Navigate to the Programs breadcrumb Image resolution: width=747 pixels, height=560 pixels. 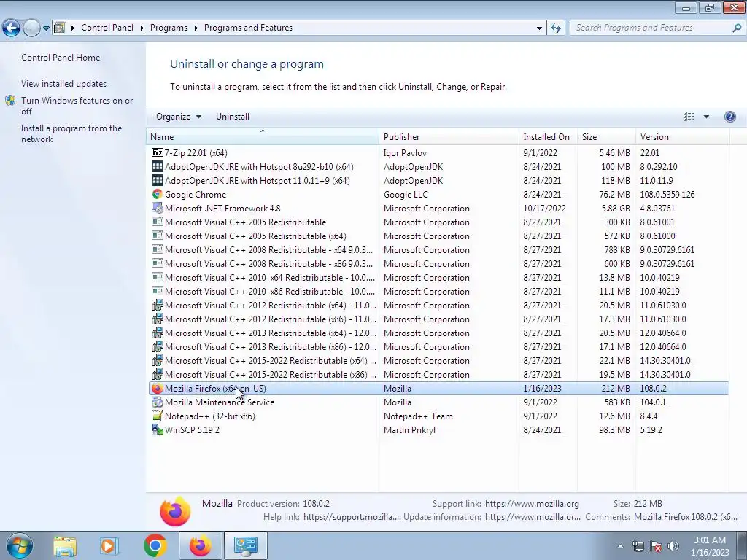169,28
